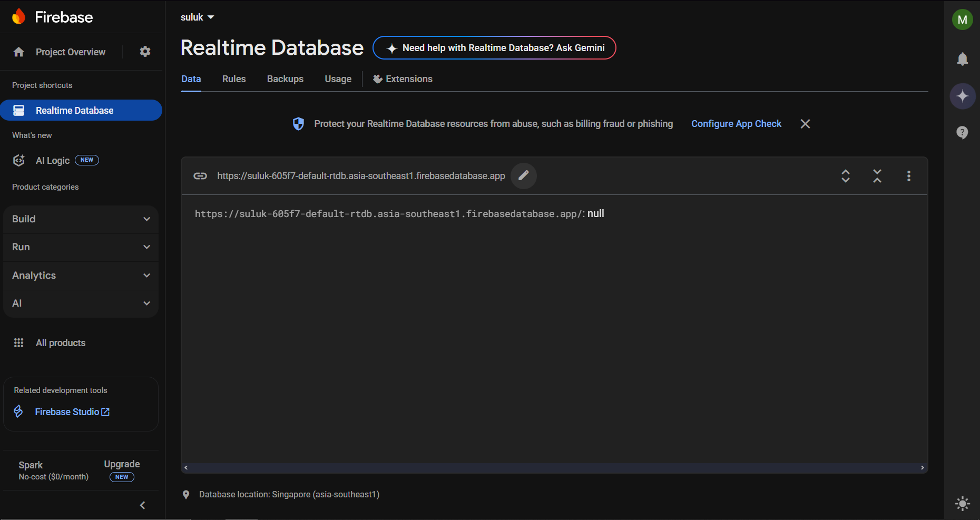Click the database URL in header bar

point(361,176)
